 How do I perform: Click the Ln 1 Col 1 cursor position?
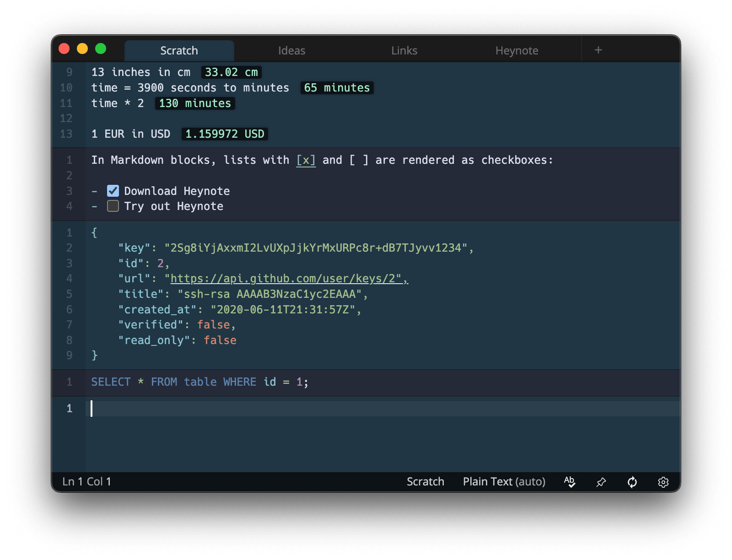pyautogui.click(x=87, y=482)
